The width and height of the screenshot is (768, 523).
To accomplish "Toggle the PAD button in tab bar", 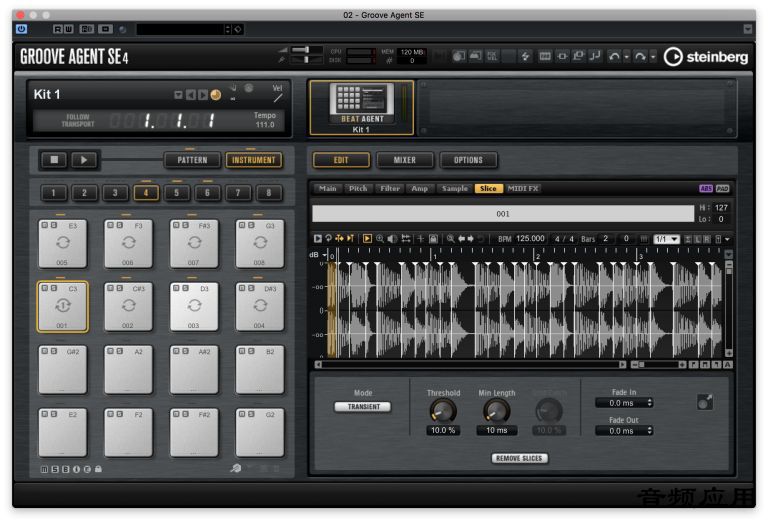I will pos(722,189).
